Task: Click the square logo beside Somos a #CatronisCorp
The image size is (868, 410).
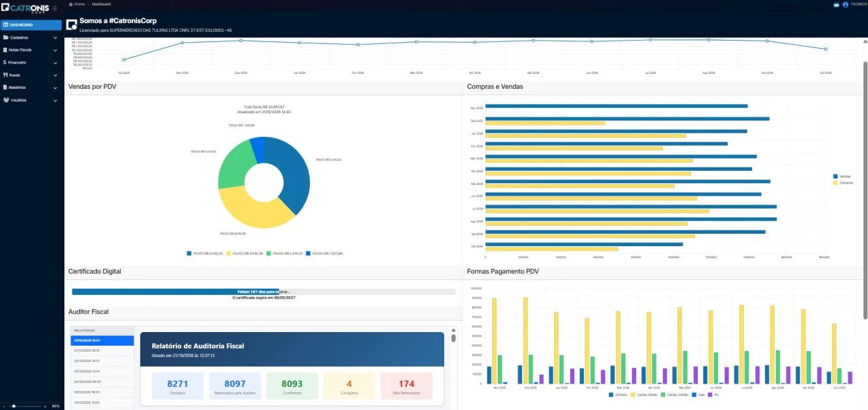Action: (x=71, y=25)
